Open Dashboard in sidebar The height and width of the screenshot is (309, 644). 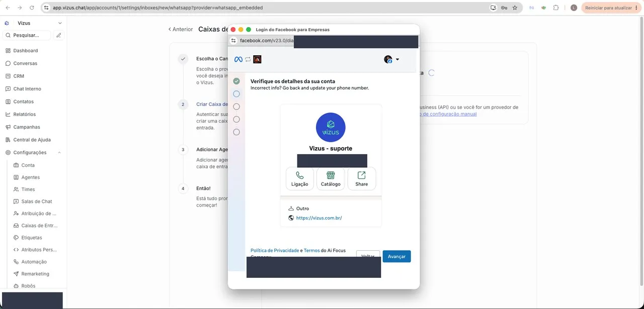pos(25,51)
